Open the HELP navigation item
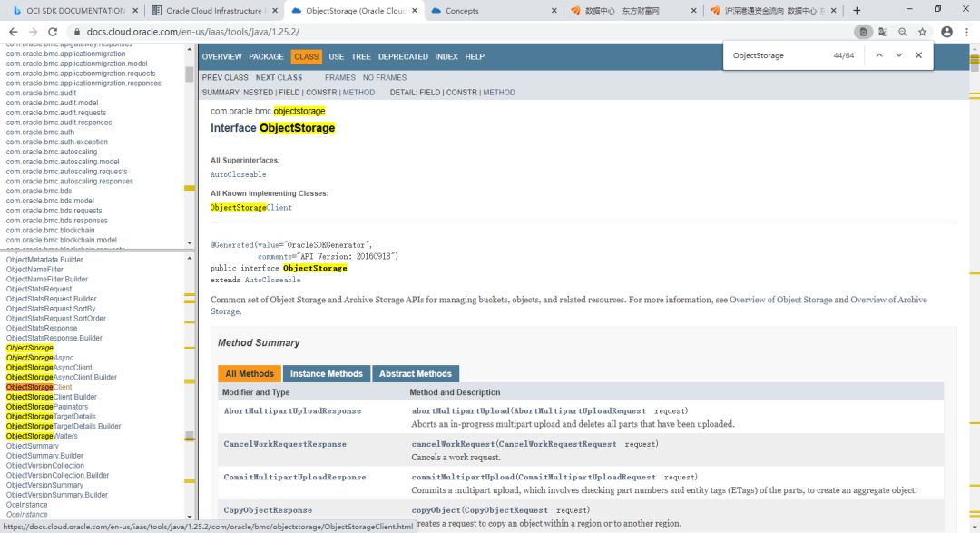The image size is (980, 533). click(475, 57)
